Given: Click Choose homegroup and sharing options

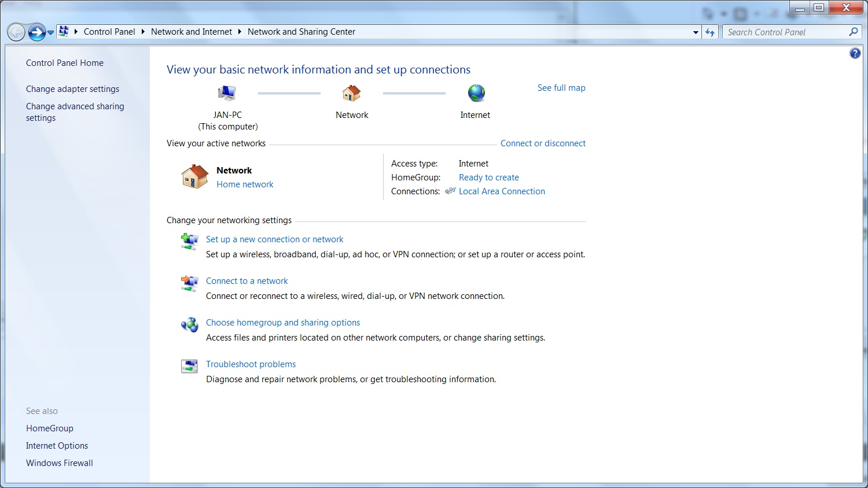Looking at the screenshot, I should 283,323.
